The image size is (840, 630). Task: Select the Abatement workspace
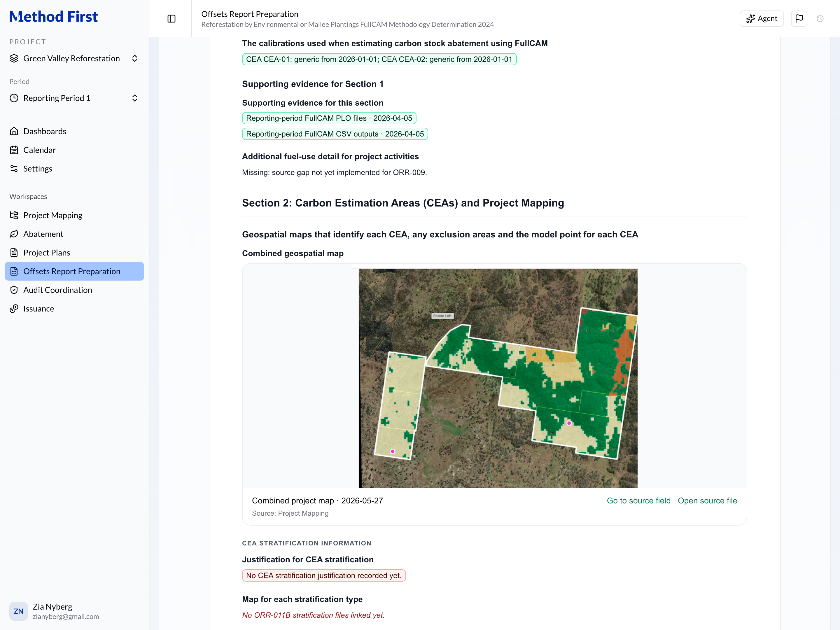coord(74,234)
